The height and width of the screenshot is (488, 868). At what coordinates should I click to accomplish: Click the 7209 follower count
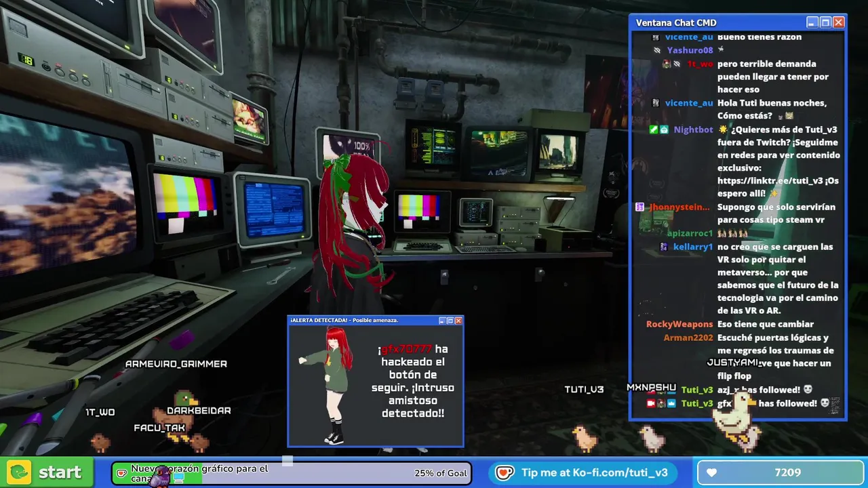pos(788,472)
